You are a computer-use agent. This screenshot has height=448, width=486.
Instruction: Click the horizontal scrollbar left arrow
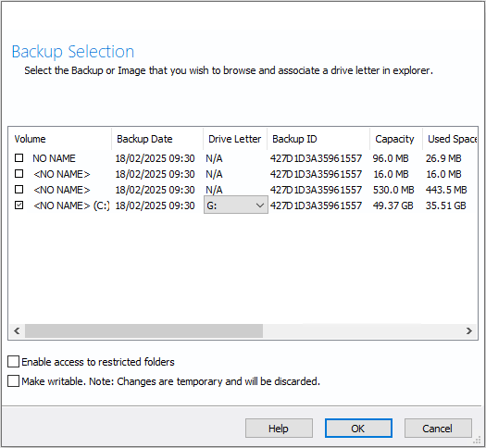(x=17, y=330)
